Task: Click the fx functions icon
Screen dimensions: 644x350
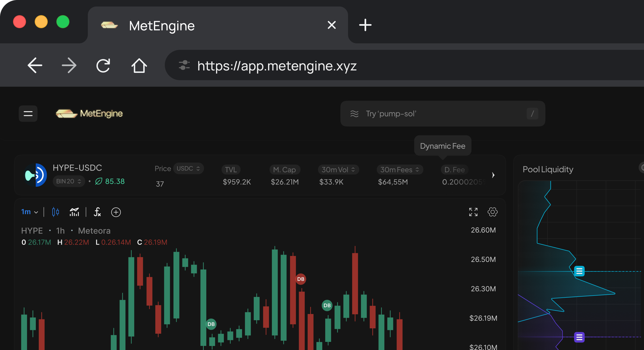Action: click(97, 212)
